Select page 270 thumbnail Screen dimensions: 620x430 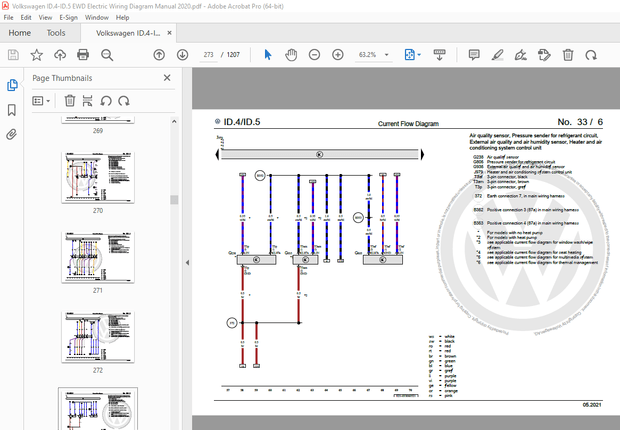tap(98, 177)
